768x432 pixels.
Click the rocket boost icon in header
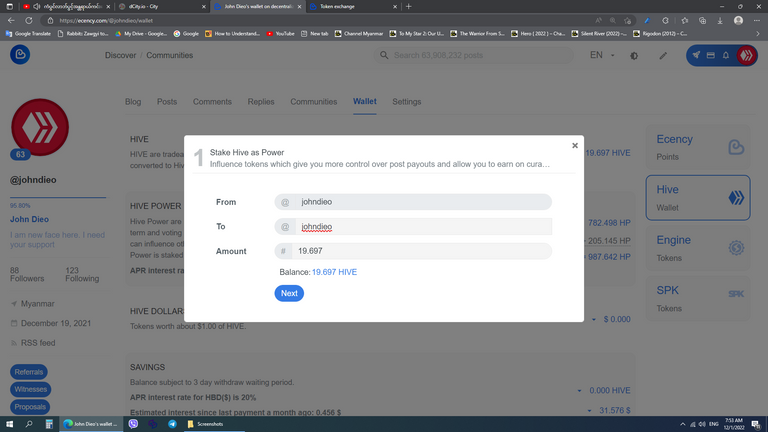[696, 55]
